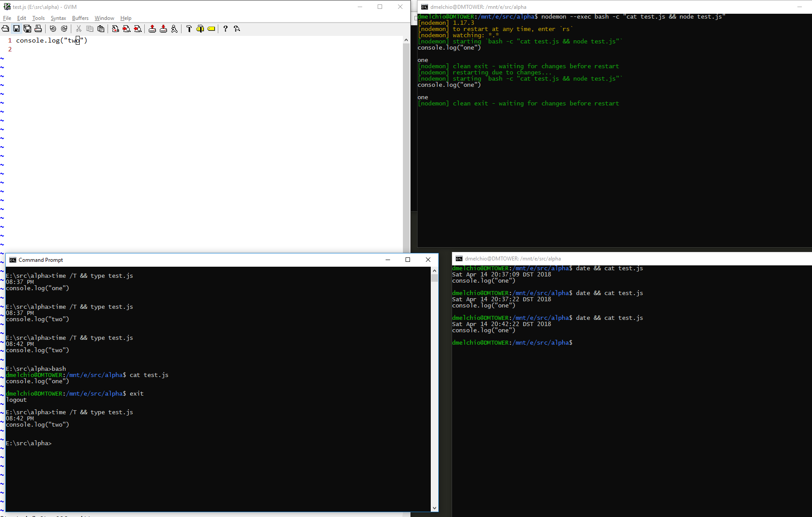The image size is (812, 517).
Task: Open the File menu in GVIM
Action: click(7, 18)
